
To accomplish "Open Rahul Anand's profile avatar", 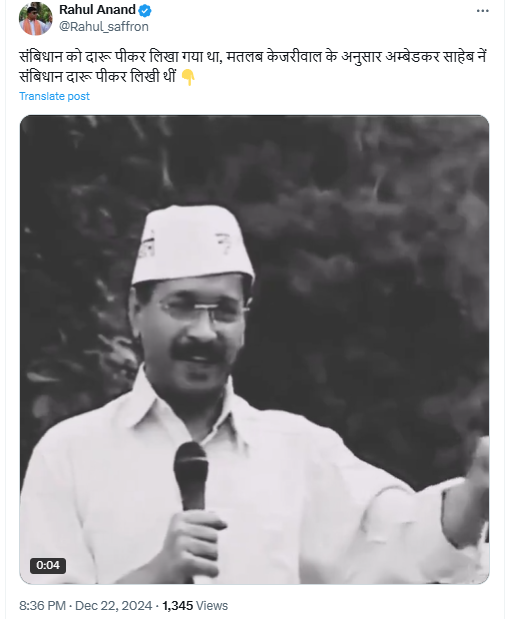I will point(36,18).
